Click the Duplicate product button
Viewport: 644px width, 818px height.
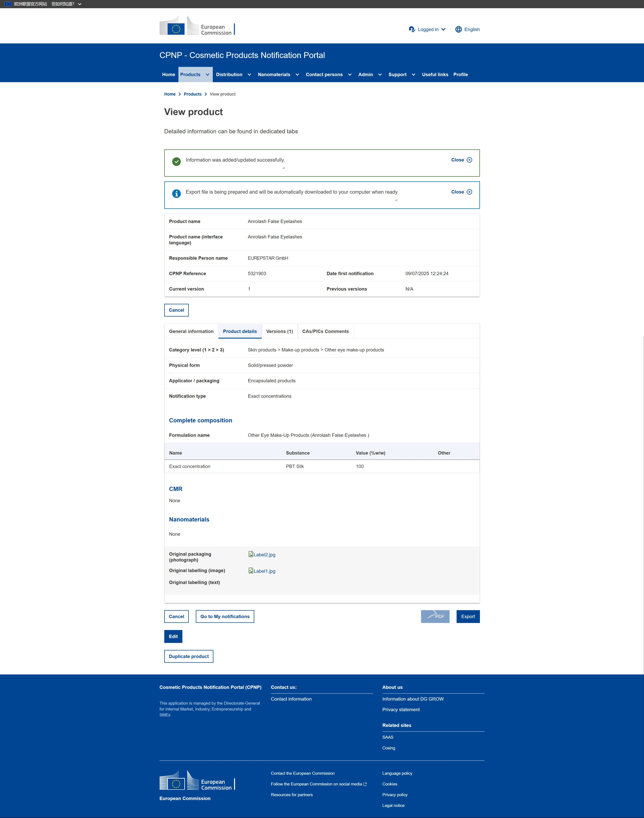[189, 656]
